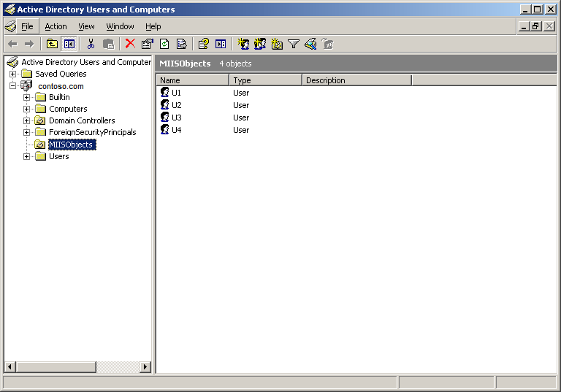Click the contoso.com domain icon
The image size is (561, 392).
pyautogui.click(x=26, y=85)
